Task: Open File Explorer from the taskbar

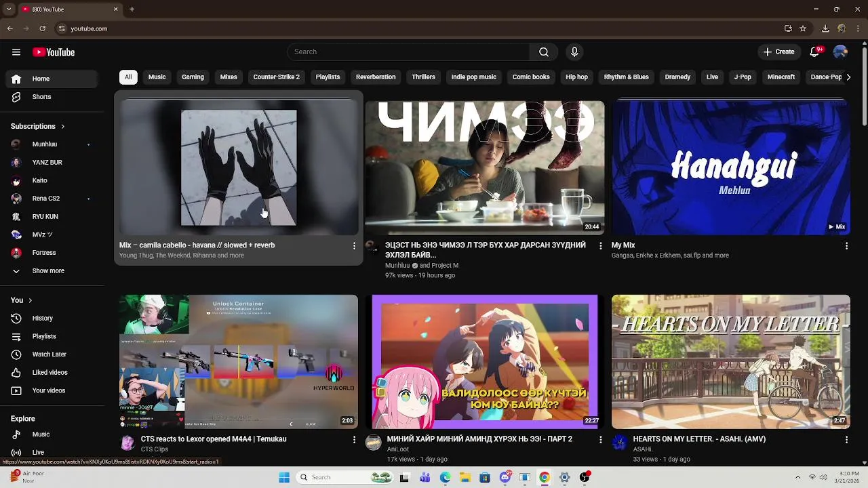Action: point(465,478)
